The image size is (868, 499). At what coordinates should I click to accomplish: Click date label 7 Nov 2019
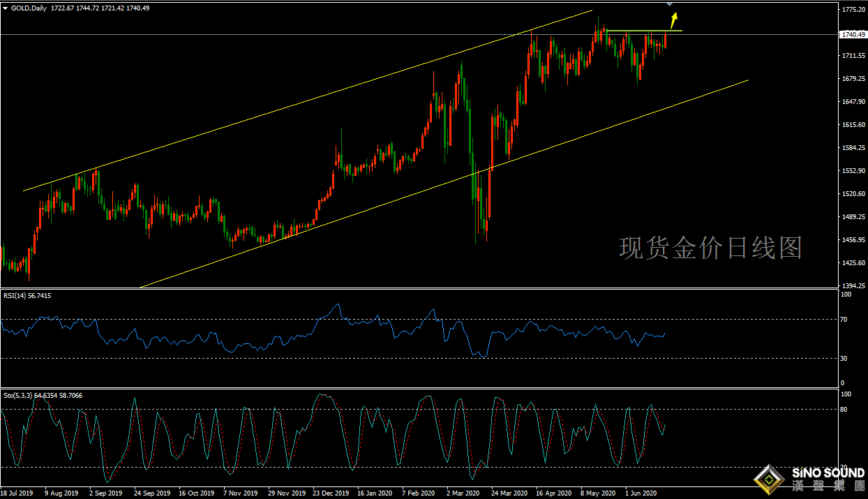pos(241,493)
